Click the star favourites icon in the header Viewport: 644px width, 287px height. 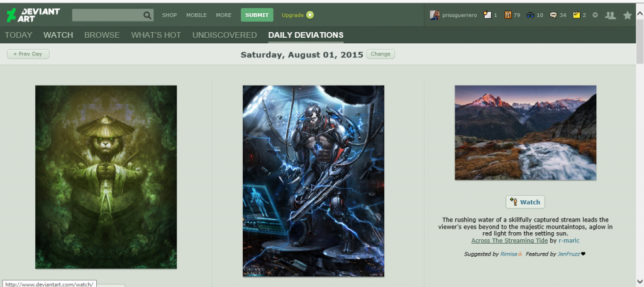coord(627,15)
